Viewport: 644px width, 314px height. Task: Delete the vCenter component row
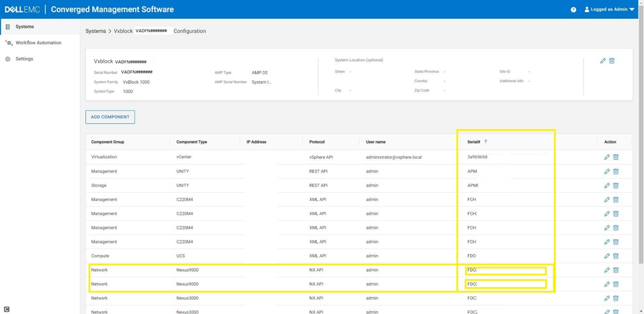[615, 157]
